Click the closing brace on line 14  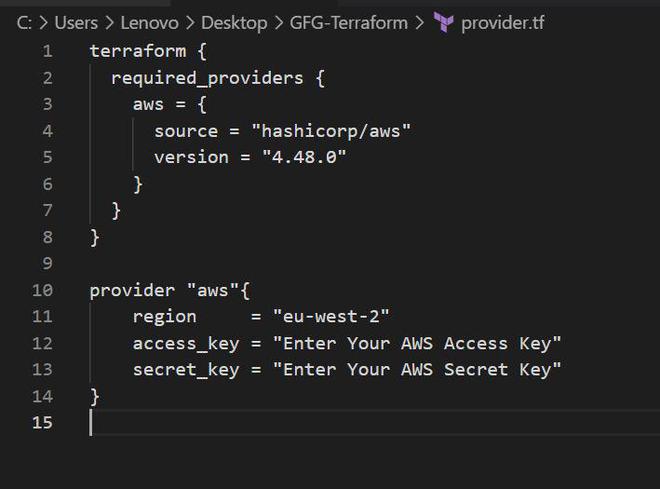tap(95, 397)
